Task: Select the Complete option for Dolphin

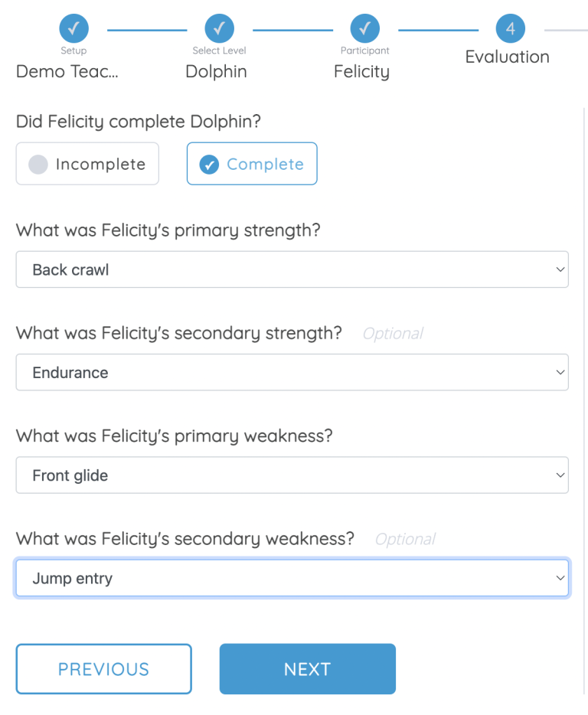Action: 251,163
